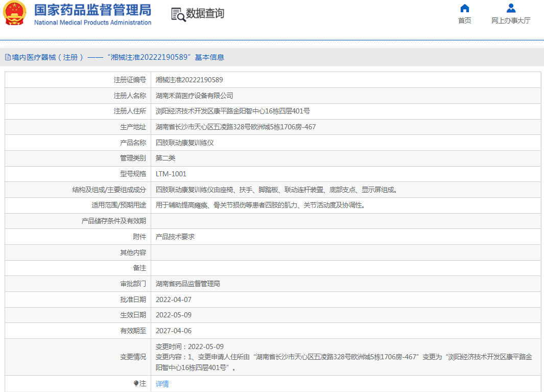The width and height of the screenshot is (544, 392).
Task: Click the national emblem logo
Action: tap(15, 14)
